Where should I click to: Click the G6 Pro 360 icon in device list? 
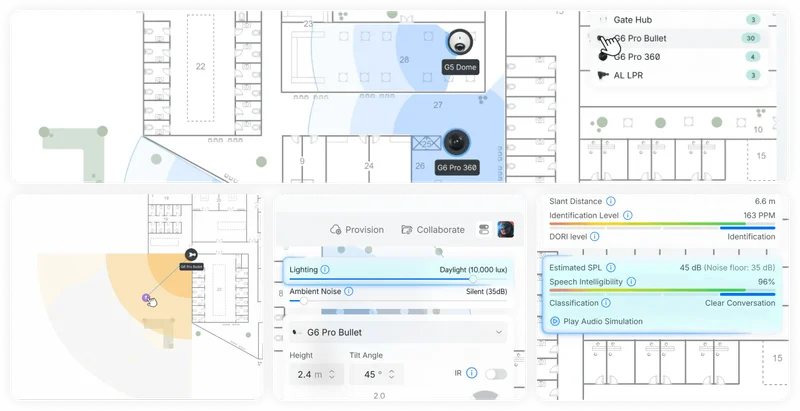click(x=603, y=57)
